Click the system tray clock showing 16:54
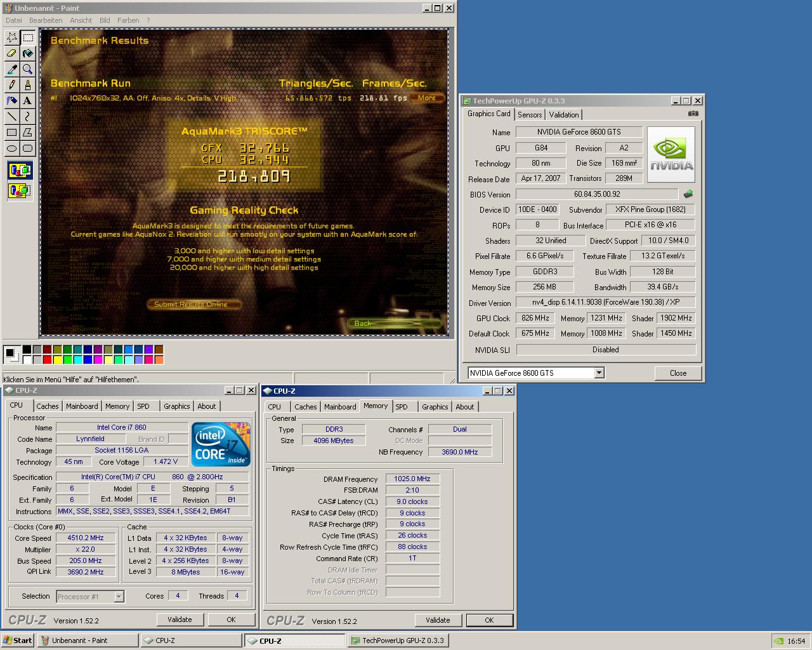 coord(796,641)
